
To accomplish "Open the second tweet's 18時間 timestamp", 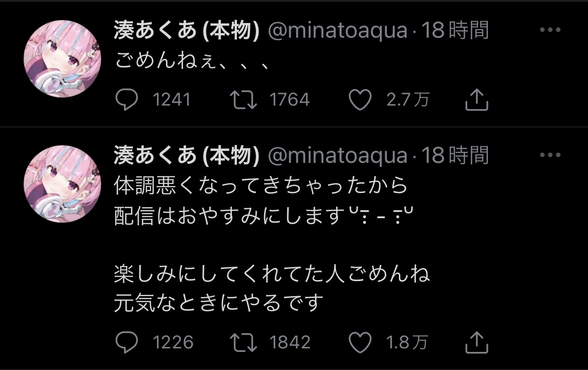I will click(x=455, y=156).
